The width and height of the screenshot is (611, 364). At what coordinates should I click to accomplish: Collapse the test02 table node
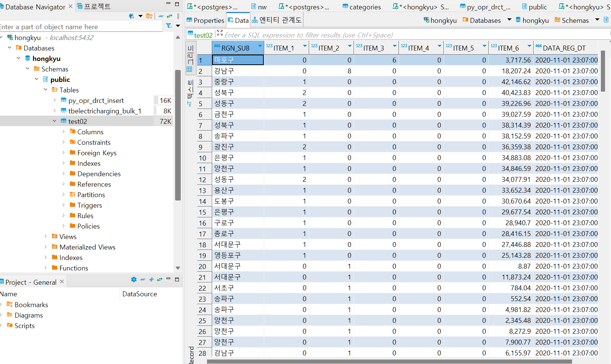[x=55, y=121]
